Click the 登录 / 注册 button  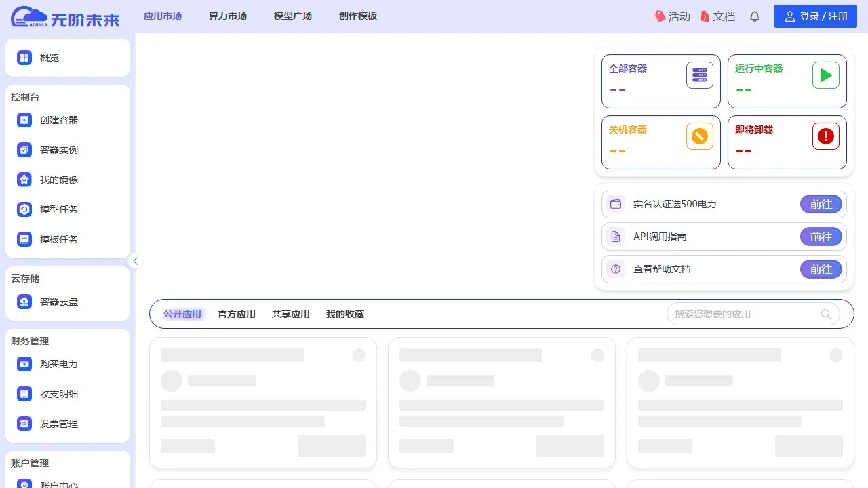tap(816, 16)
